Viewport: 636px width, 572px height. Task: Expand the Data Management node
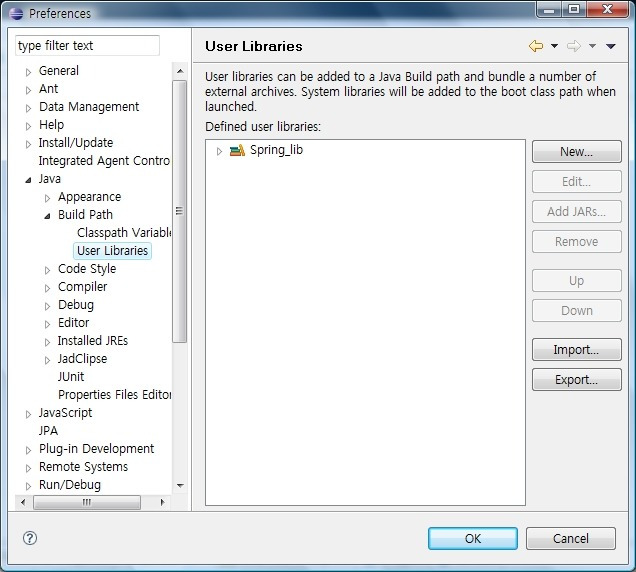pyautogui.click(x=28, y=108)
